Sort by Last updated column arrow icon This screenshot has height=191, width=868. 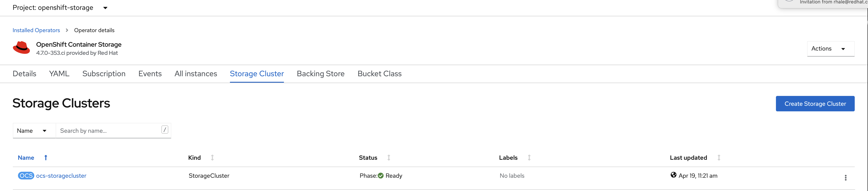click(x=719, y=158)
